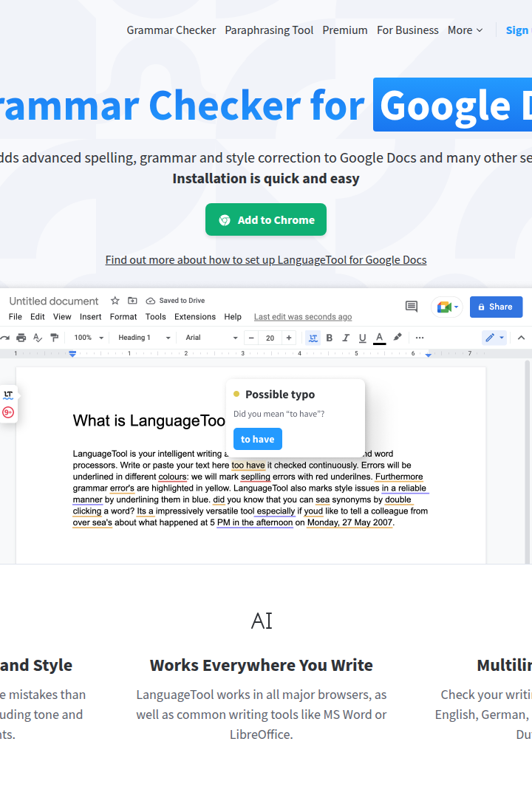The height and width of the screenshot is (798, 532).
Task: Open the Google Meet call dropdown
Action: coord(447,307)
